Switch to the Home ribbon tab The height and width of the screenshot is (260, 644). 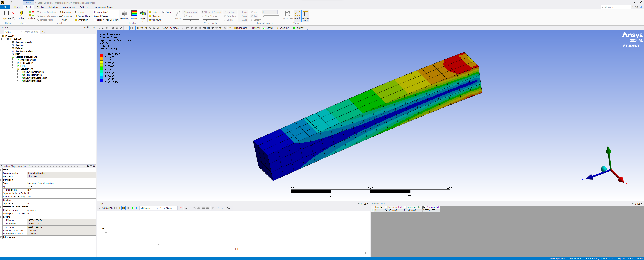[17, 7]
